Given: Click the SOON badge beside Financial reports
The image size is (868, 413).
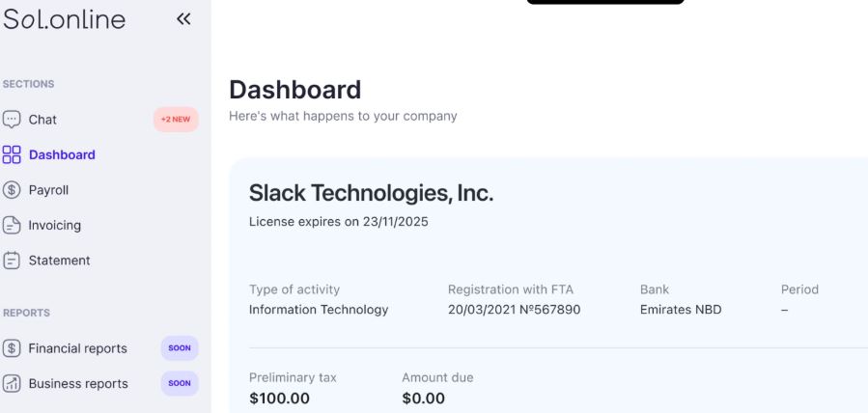Looking at the screenshot, I should point(180,348).
